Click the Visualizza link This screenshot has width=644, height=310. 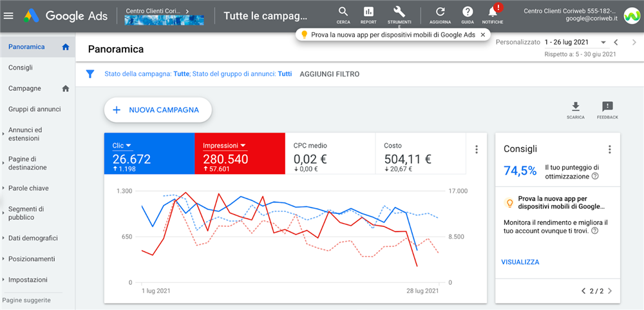pyautogui.click(x=520, y=262)
